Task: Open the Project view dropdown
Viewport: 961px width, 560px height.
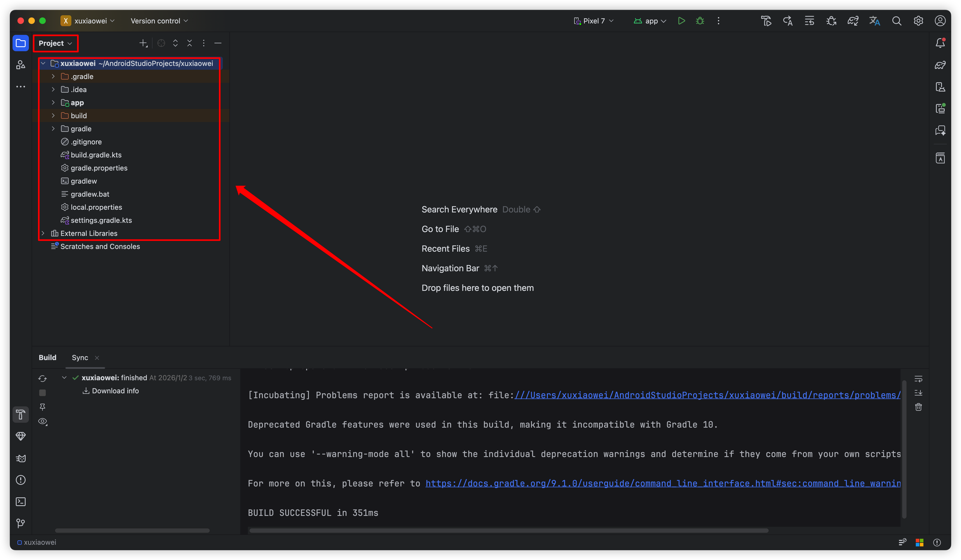Action: [55, 44]
